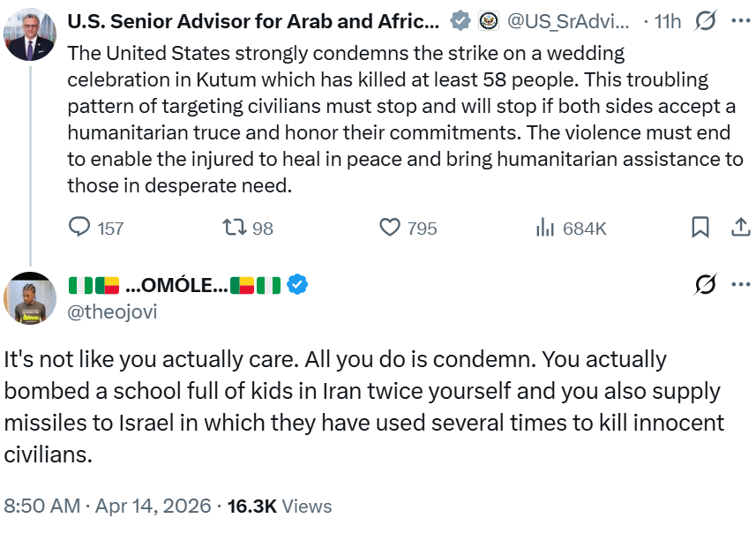Click the reply icon with 157 comments
This screenshot has width=756, height=533.
click(x=80, y=228)
